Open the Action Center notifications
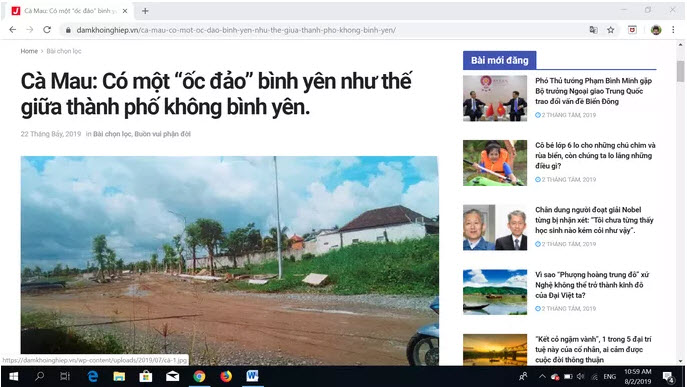Viewport: 687px width, 387px height. (x=669, y=376)
